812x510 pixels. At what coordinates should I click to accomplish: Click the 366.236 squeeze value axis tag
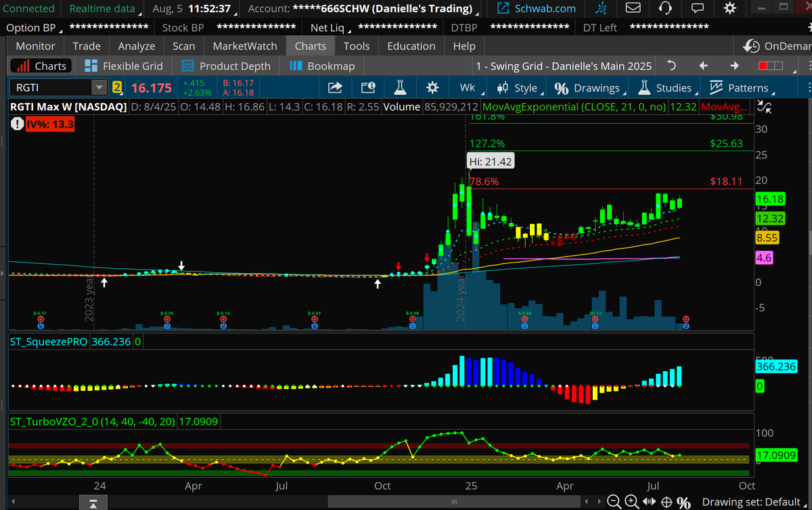tap(776, 366)
